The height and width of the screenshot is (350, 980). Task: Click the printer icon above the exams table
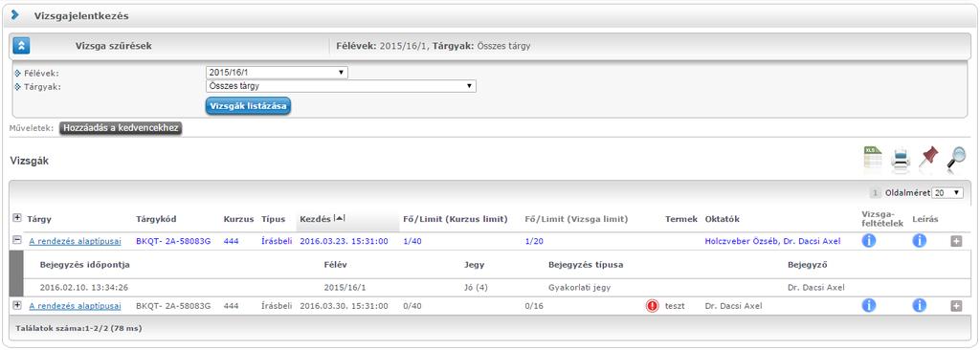(x=900, y=159)
